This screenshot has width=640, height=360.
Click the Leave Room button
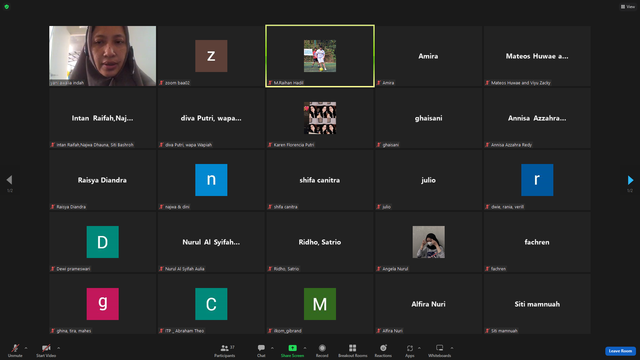click(620, 351)
